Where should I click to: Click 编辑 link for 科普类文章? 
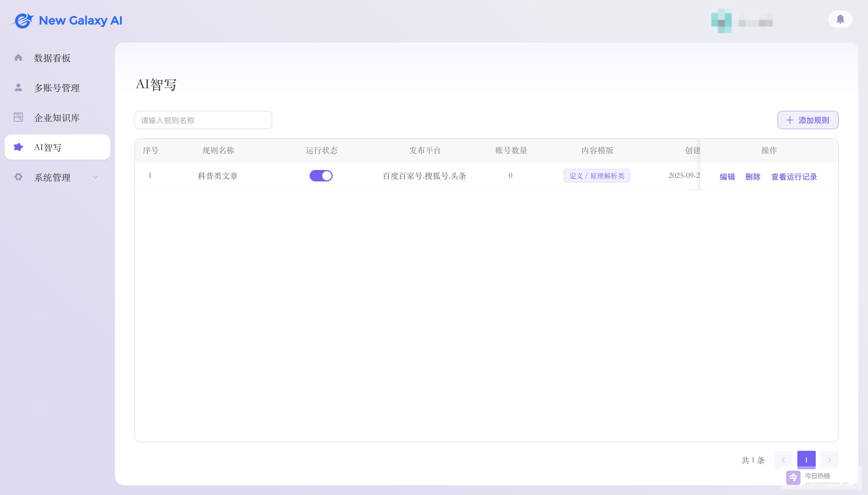click(727, 177)
